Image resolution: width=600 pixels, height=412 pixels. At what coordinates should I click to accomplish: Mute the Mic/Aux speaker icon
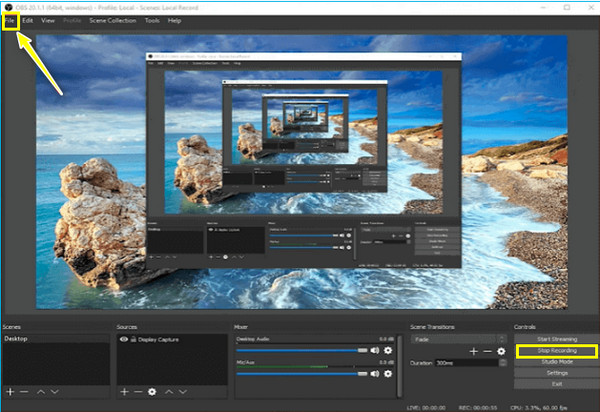tap(375, 374)
